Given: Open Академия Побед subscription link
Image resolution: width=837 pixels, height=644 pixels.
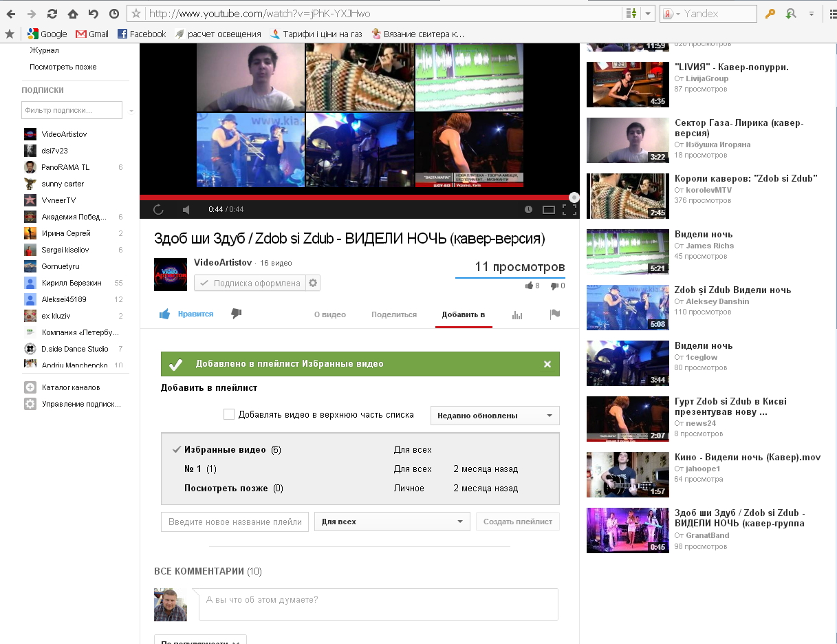Looking at the screenshot, I should (74, 217).
